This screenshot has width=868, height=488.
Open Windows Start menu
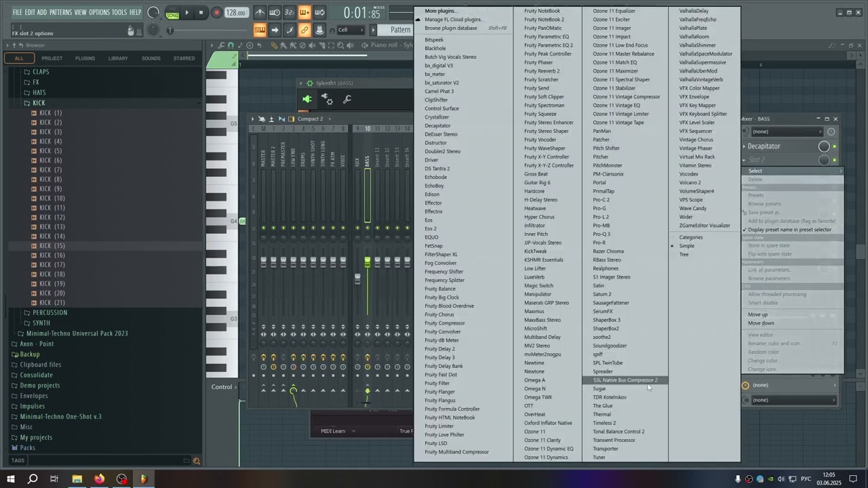point(11,479)
